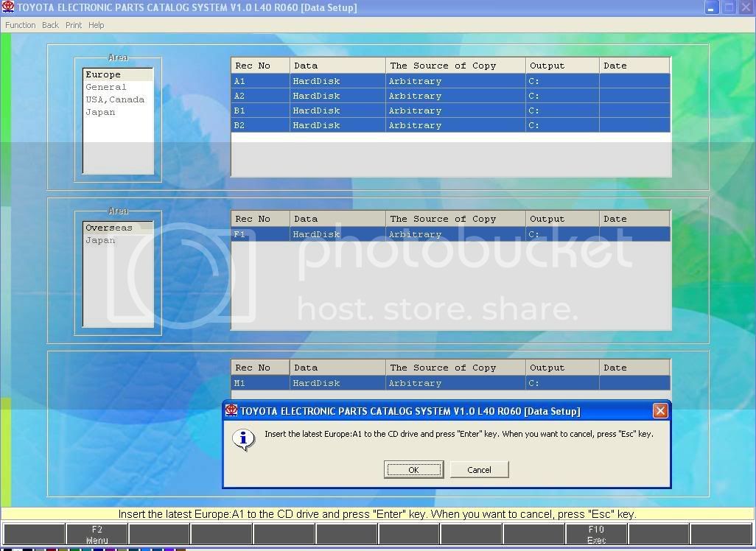Select Overseas in the second Area list

(109, 228)
